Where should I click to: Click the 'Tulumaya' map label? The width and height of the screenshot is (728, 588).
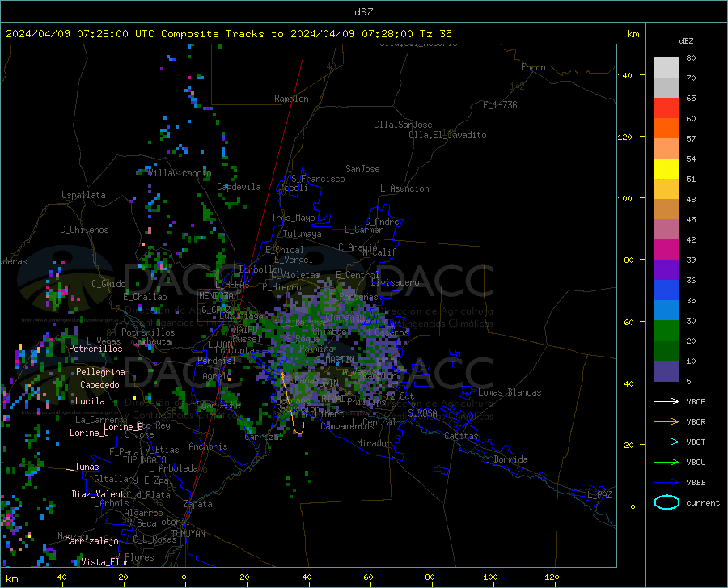pyautogui.click(x=303, y=234)
